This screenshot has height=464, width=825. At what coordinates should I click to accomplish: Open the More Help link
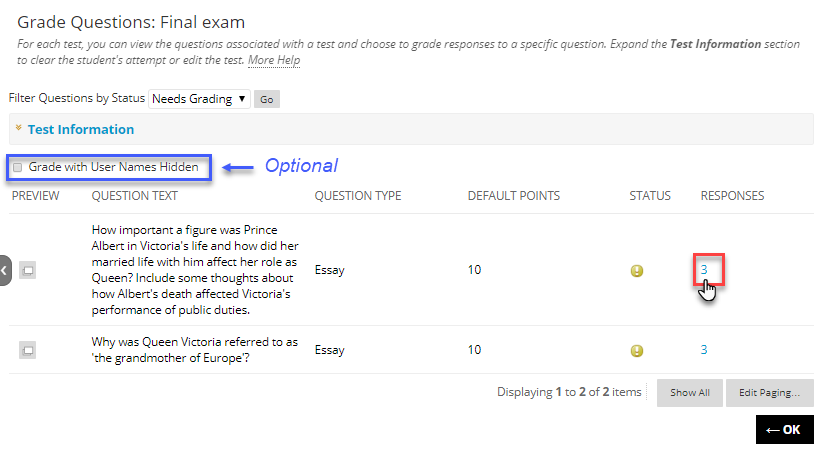274,61
